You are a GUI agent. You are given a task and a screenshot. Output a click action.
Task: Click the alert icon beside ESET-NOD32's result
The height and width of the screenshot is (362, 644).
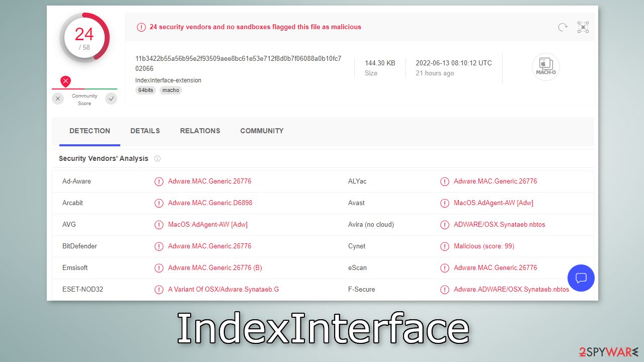pyautogui.click(x=159, y=289)
